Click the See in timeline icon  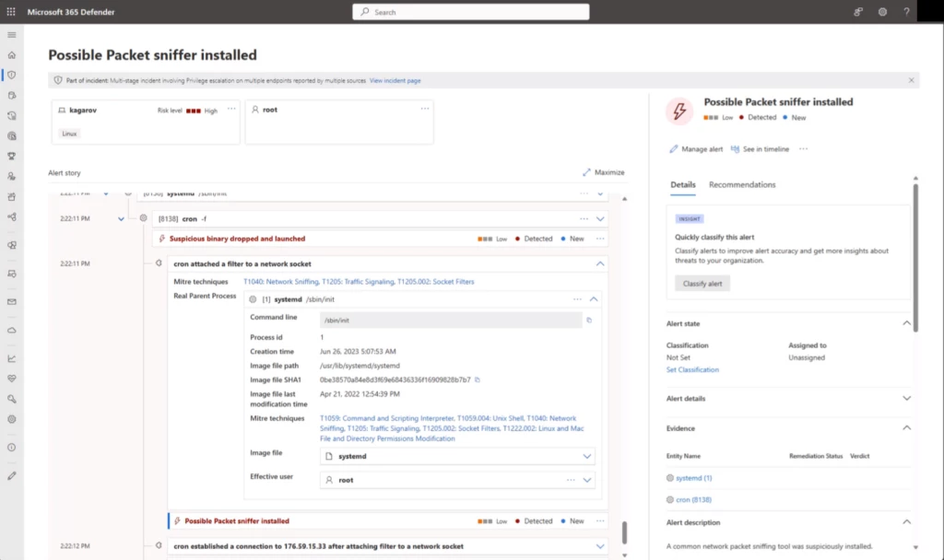pyautogui.click(x=736, y=148)
